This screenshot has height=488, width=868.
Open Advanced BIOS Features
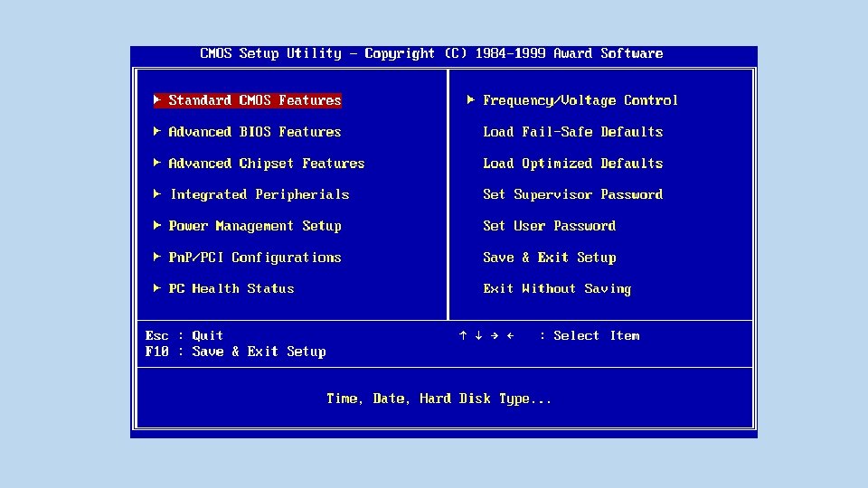point(255,132)
